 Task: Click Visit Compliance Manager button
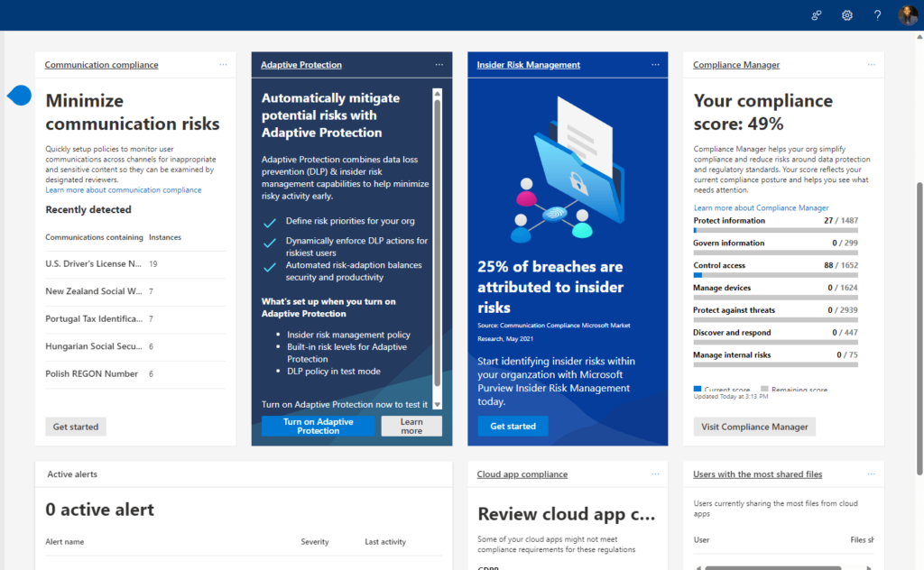(x=754, y=427)
